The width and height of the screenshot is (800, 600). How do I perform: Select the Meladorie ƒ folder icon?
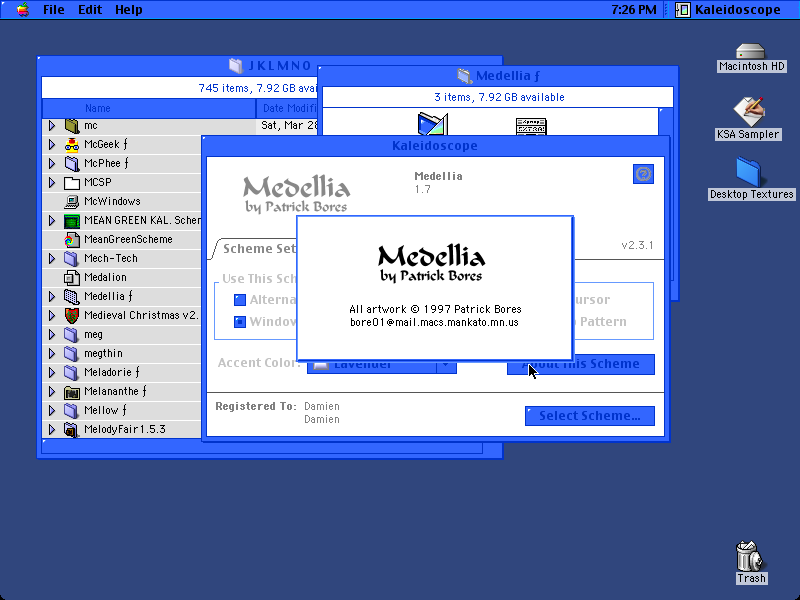[x=72, y=372]
